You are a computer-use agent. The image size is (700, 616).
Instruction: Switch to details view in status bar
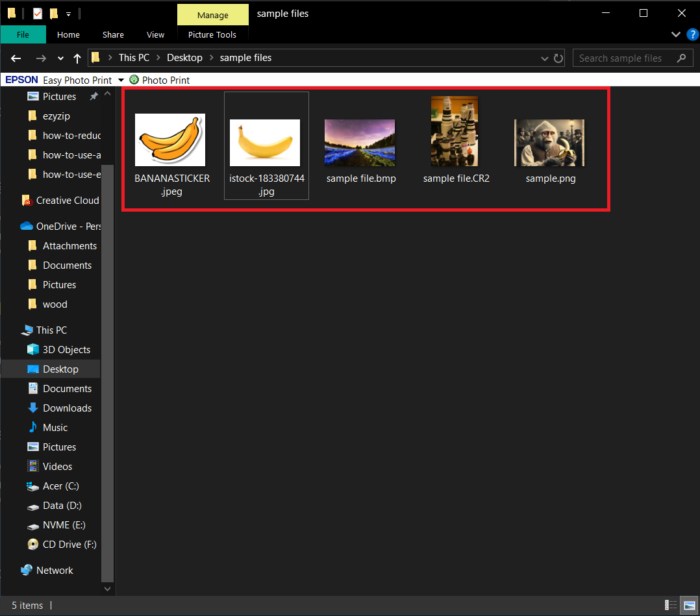pos(671,605)
